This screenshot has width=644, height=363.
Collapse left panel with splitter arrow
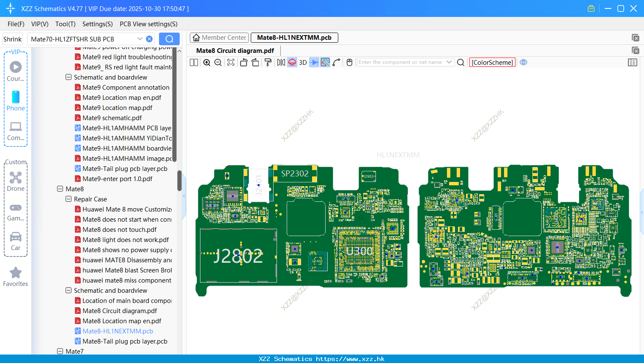[184, 196]
